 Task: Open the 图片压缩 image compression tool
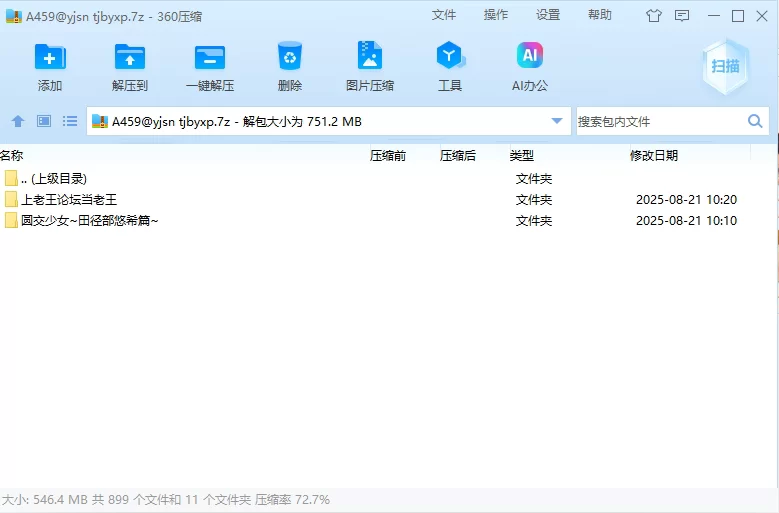pos(370,55)
